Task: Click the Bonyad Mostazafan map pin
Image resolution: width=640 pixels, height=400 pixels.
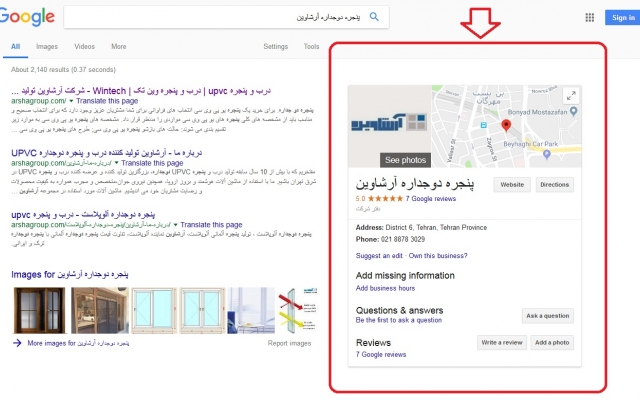Action: click(573, 111)
